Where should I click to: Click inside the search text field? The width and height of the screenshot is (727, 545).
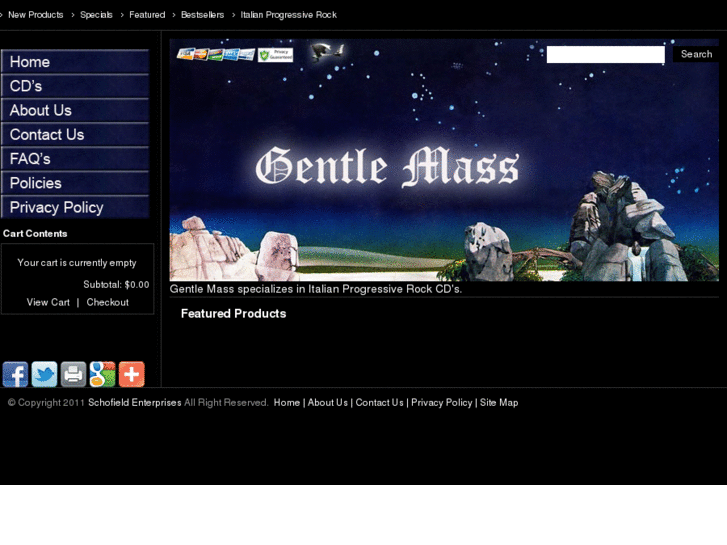(606, 54)
